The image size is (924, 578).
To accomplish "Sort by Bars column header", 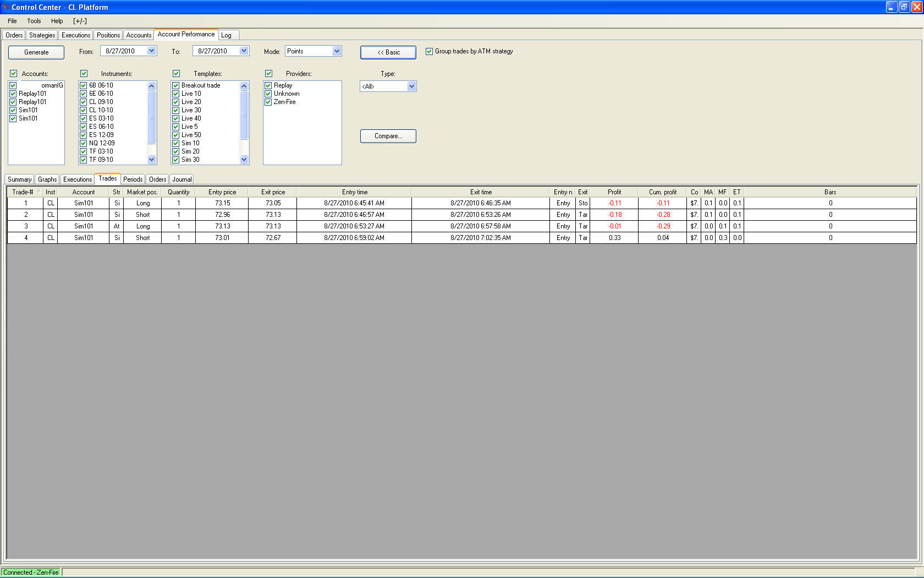I will 830,192.
